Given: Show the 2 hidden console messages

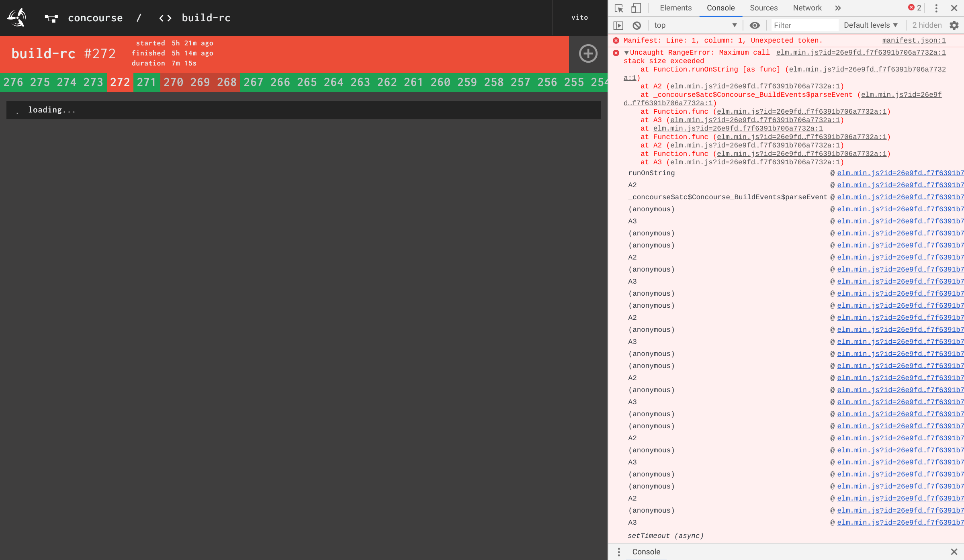Looking at the screenshot, I should click(926, 25).
